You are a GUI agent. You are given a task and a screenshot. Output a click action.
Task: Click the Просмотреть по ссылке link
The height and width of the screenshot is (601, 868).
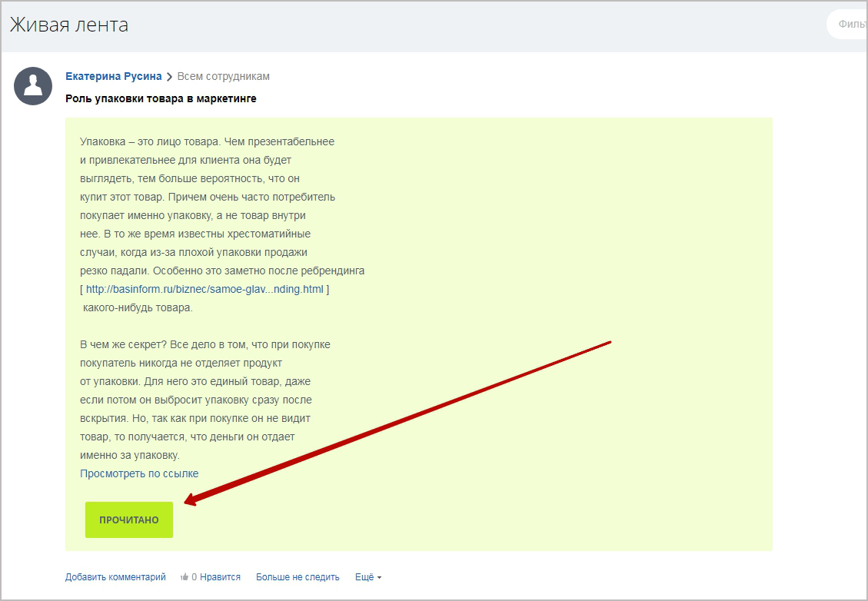[139, 473]
